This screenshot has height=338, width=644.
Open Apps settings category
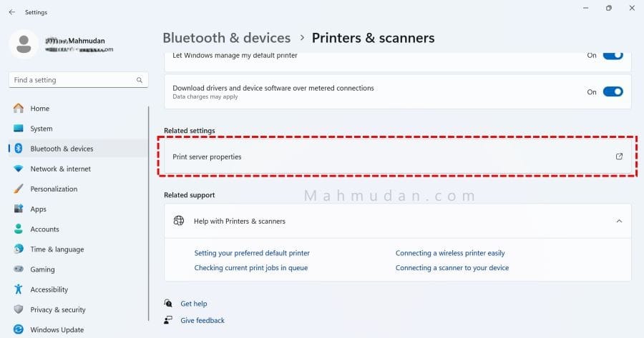tap(38, 209)
